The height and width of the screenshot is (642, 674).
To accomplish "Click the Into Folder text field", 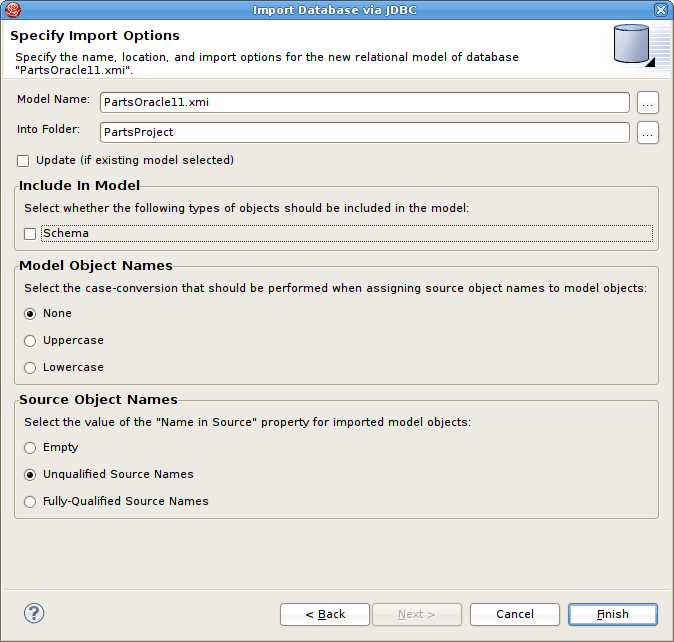I will pos(364,132).
